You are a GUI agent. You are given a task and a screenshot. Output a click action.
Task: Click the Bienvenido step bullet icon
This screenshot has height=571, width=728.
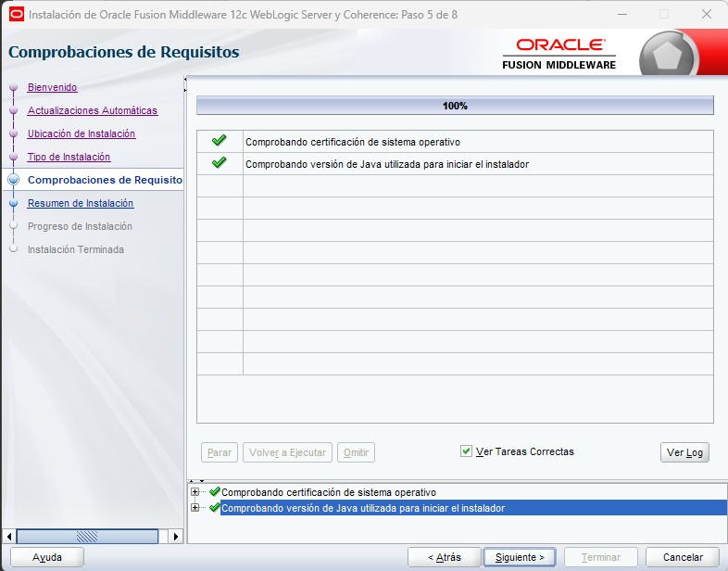click(x=14, y=87)
